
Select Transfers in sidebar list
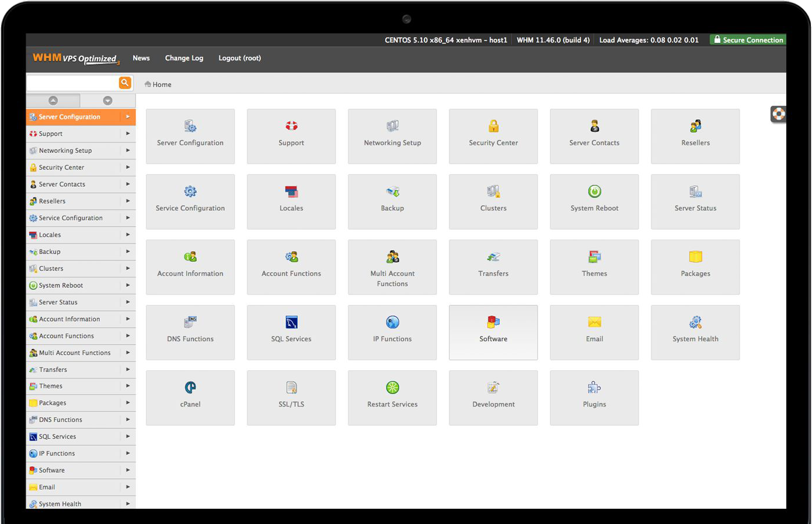point(81,370)
